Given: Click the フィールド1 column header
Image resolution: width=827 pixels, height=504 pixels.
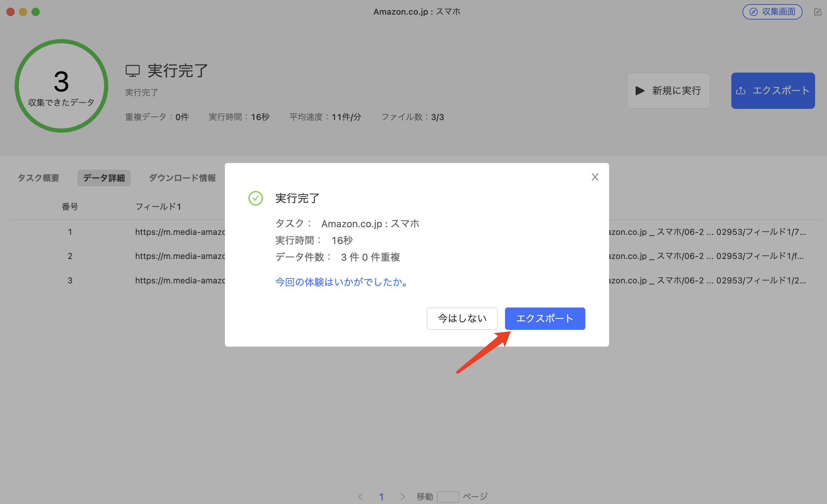Looking at the screenshot, I should coord(158,207).
